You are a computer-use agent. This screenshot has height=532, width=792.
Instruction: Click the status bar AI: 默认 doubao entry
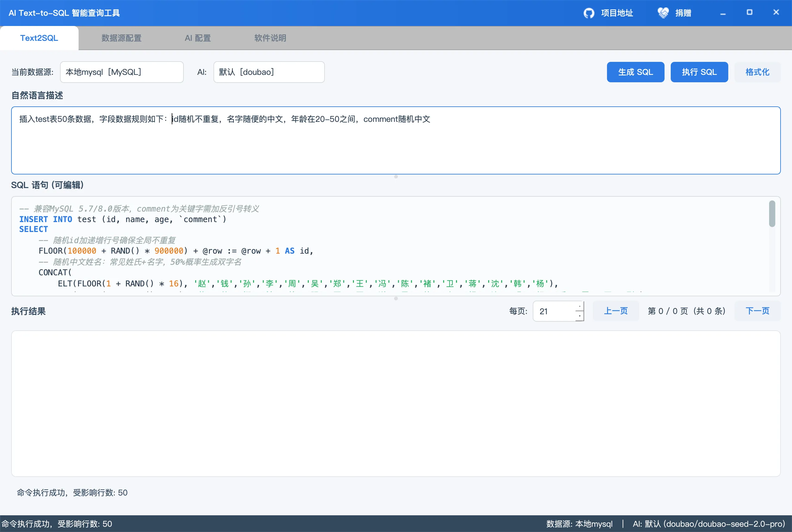tap(708, 524)
